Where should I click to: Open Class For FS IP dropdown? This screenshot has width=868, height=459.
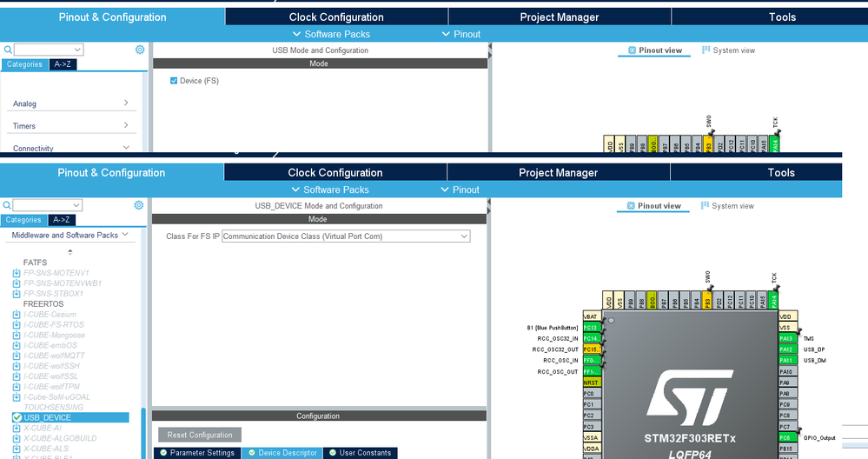coord(346,236)
